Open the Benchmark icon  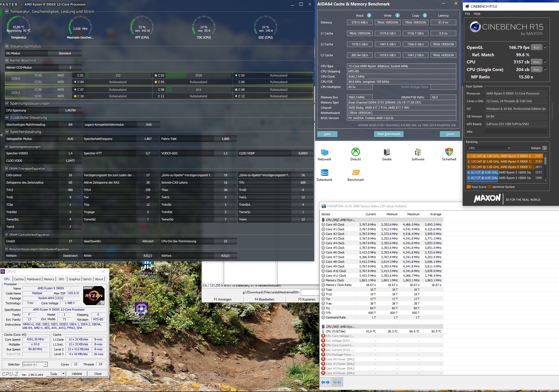point(355,173)
